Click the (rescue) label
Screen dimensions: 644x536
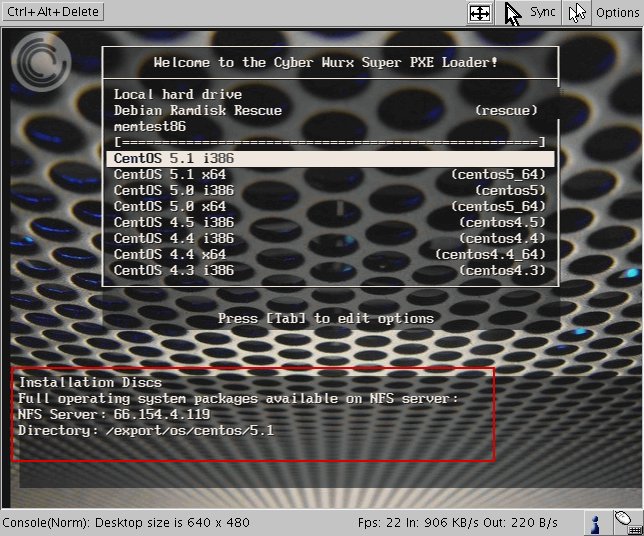506,110
